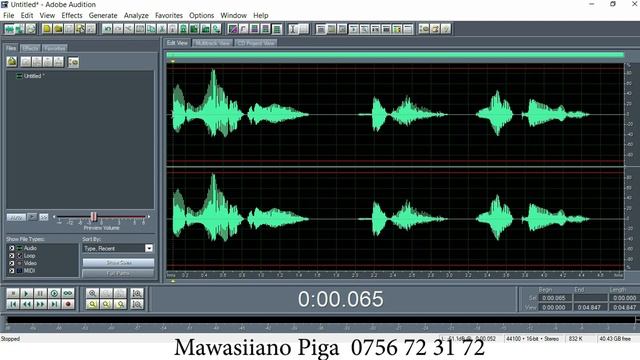Select the Files panel tab

[x=11, y=48]
